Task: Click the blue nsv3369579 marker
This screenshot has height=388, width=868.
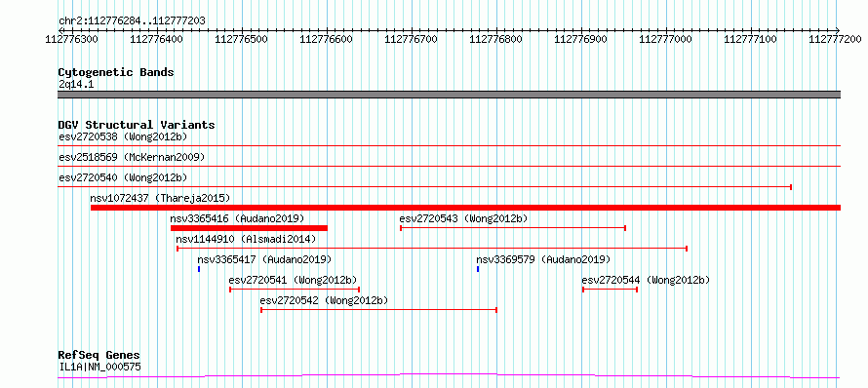Action: (x=478, y=269)
